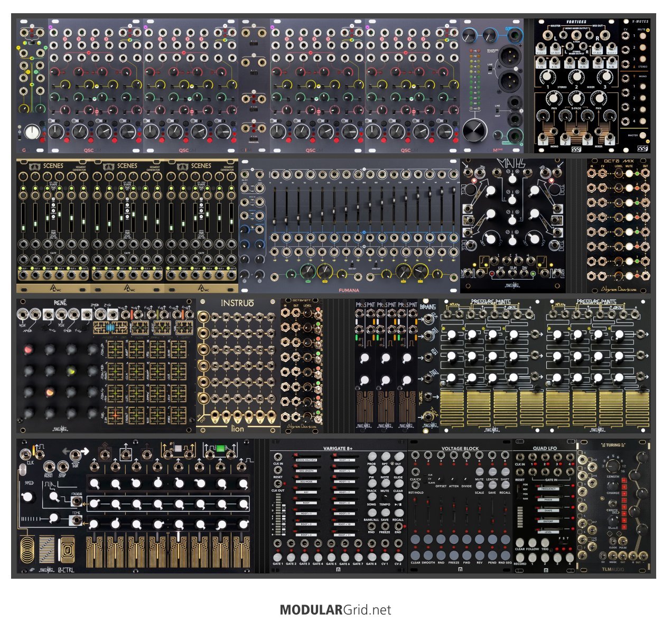Tap the spiral pressure pad on 0-CTRL
Screen dimensions: 672x621
pyautogui.click(x=27, y=550)
